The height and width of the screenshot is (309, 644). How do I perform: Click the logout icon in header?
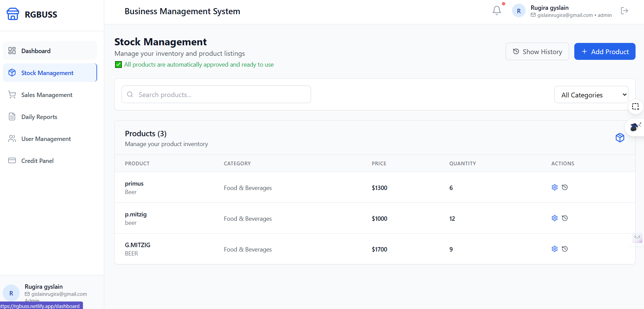(x=624, y=11)
